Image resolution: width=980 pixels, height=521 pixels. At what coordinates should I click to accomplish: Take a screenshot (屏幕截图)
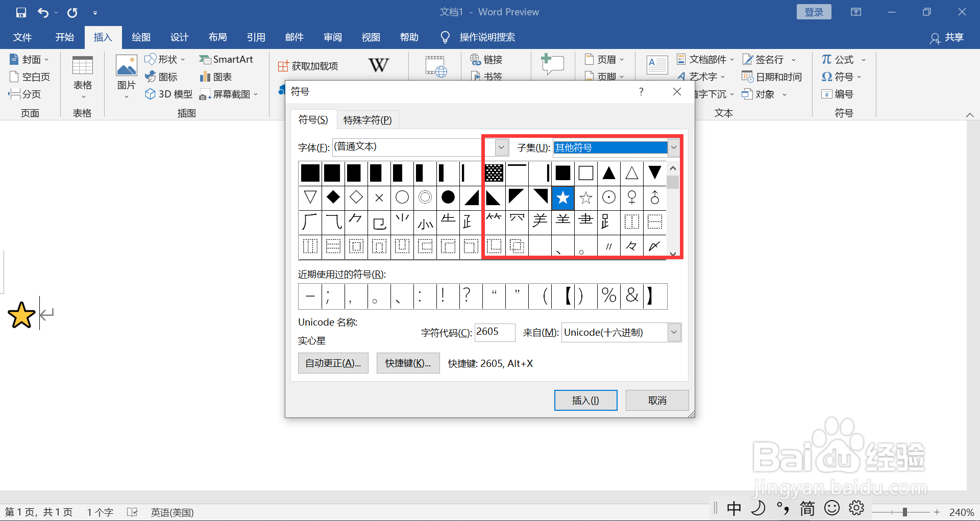pyautogui.click(x=229, y=94)
